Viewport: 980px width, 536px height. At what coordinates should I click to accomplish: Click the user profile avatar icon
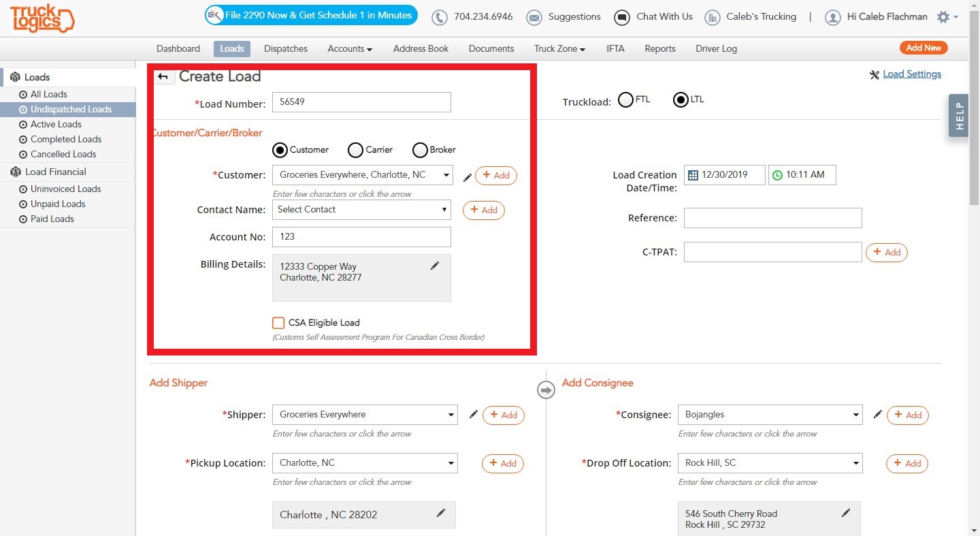[x=833, y=17]
